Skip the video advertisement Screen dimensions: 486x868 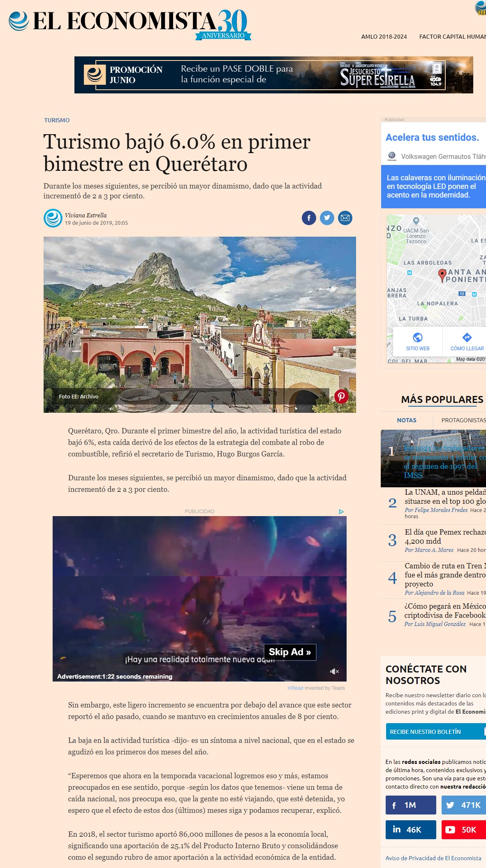pos(290,652)
